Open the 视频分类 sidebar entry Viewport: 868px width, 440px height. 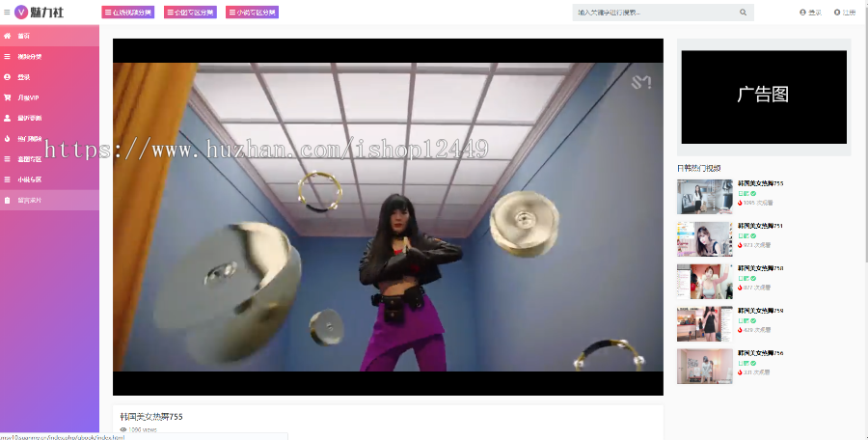pos(49,57)
